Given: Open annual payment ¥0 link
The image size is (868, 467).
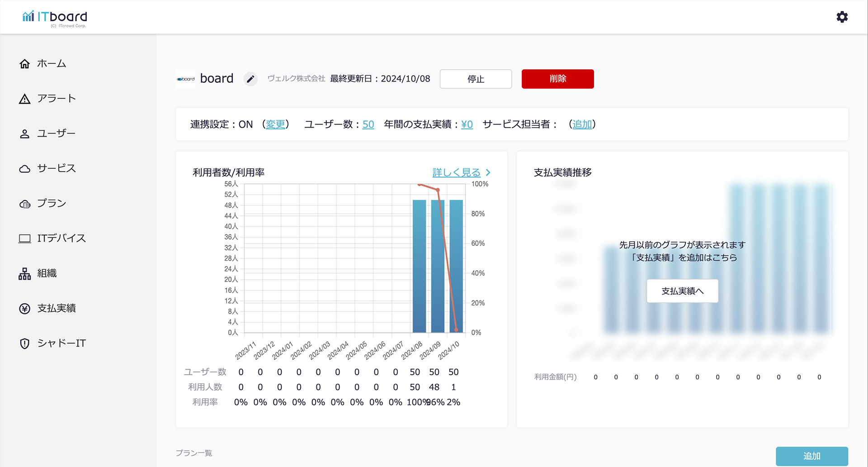Looking at the screenshot, I should click(x=467, y=124).
